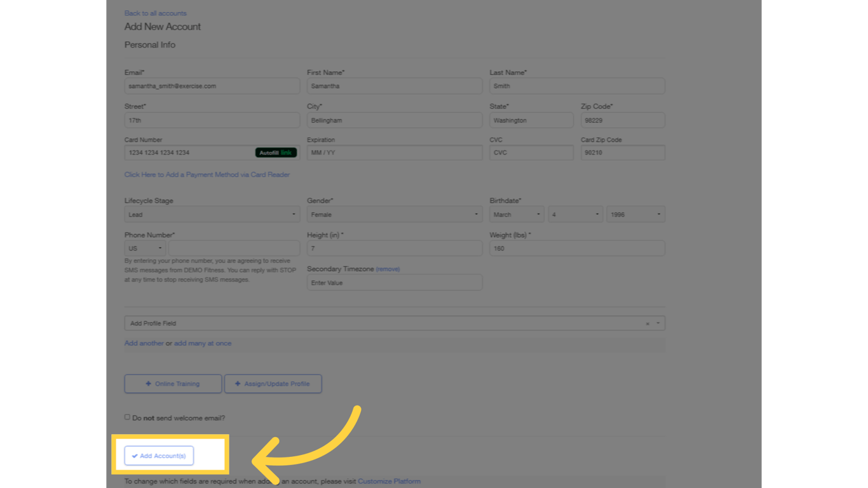Click inside the Email input field

tap(212, 86)
